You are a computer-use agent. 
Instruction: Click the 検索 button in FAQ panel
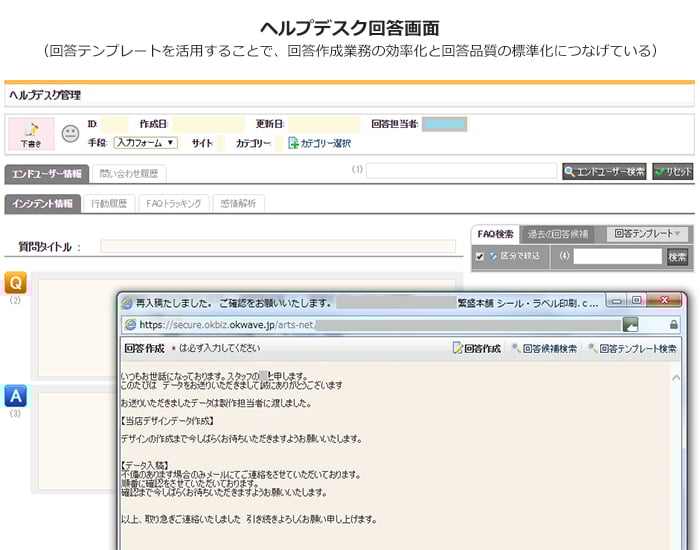coord(677,257)
